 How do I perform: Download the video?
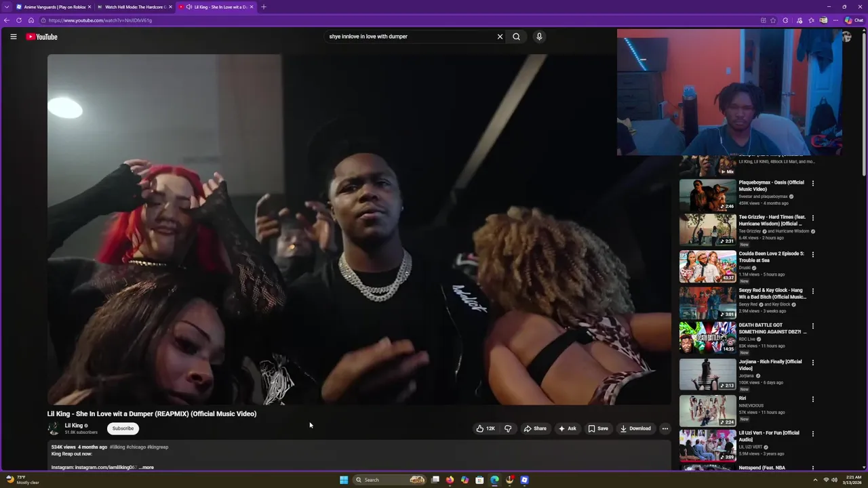tap(635, 428)
